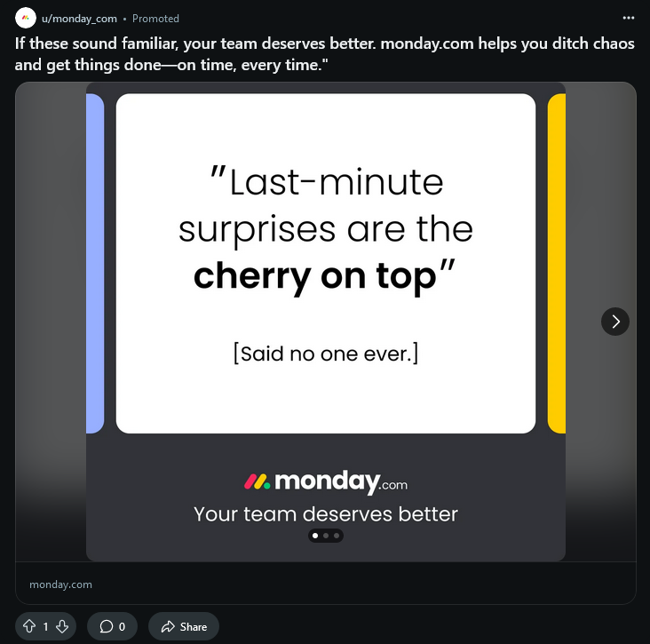Upvote the promoted post

tap(28, 626)
